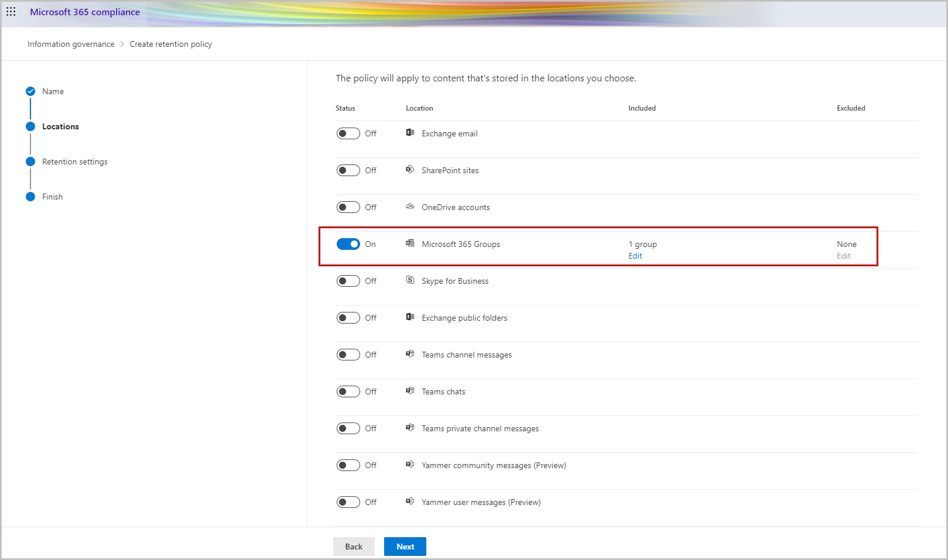Click the Skype for Business icon

[x=410, y=280]
